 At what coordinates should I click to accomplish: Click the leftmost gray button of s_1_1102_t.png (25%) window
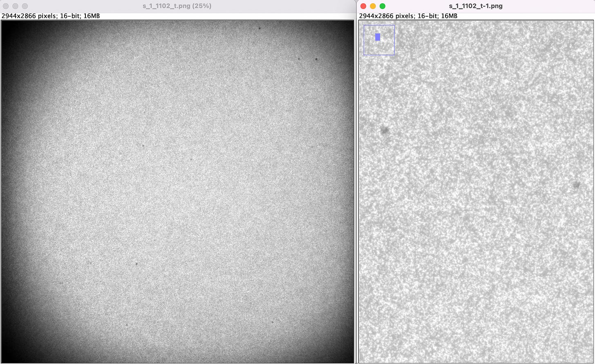(6, 6)
